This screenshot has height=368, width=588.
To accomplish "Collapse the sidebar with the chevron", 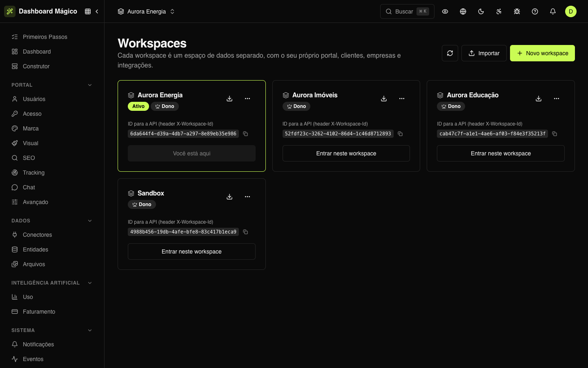I will 97,11.
